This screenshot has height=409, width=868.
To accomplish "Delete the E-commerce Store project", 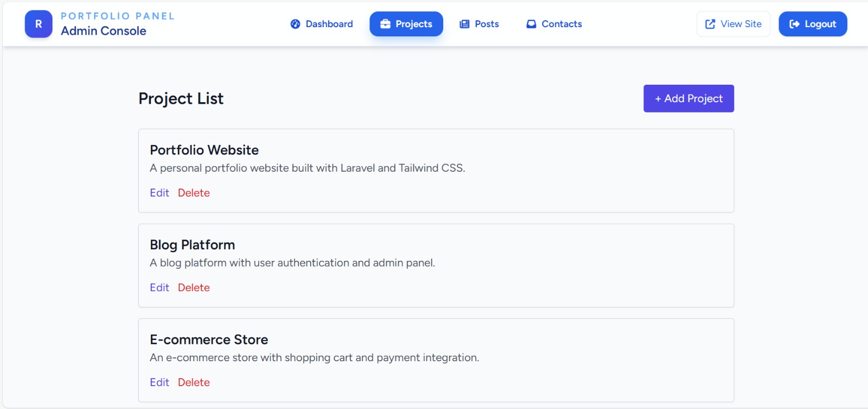I will click(194, 382).
